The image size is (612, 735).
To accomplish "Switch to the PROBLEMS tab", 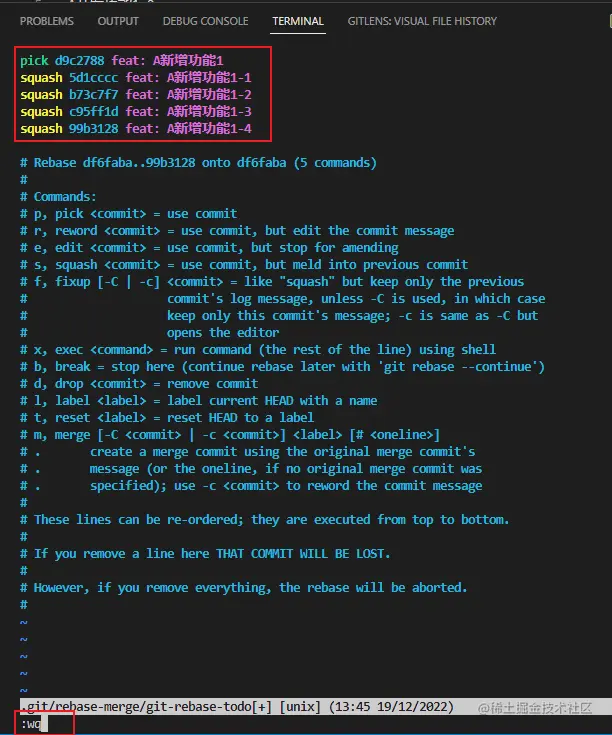I will (46, 21).
